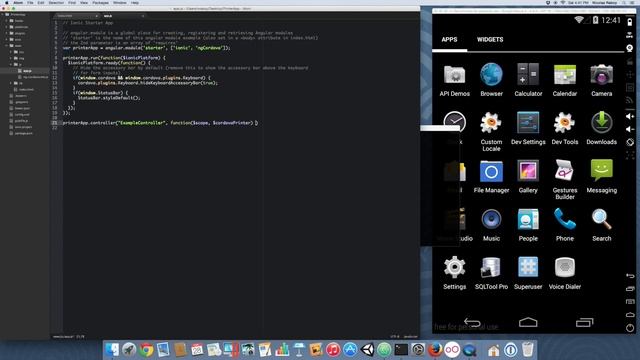Click the JavaScript grammar in status bar
Image resolution: width=640 pixels, height=360 pixels.
point(411,337)
